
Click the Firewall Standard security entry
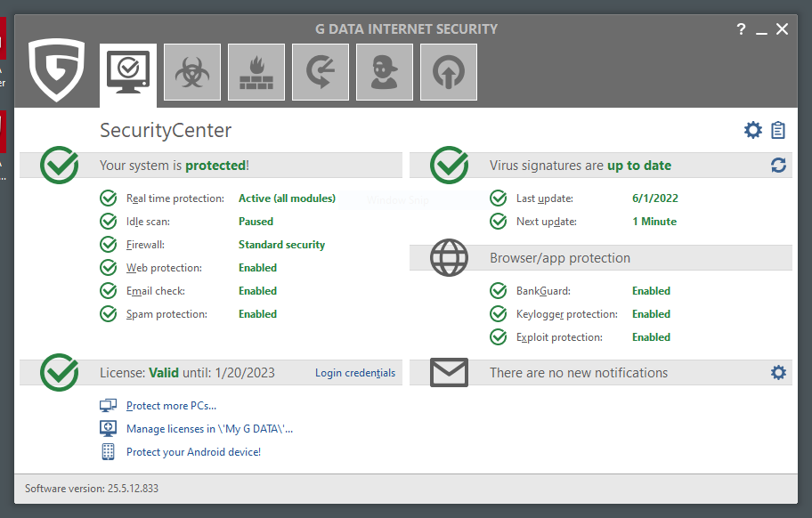point(281,245)
